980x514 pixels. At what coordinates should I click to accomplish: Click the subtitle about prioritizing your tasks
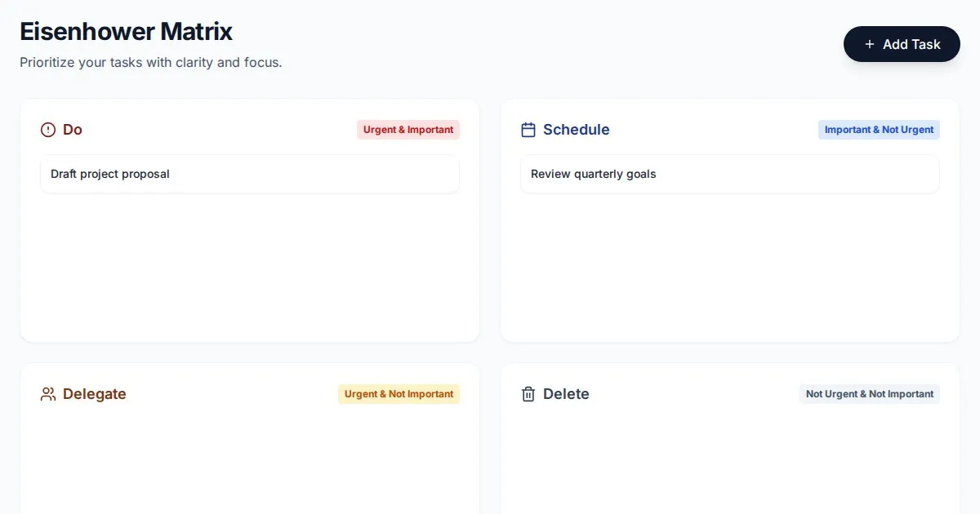[150, 62]
